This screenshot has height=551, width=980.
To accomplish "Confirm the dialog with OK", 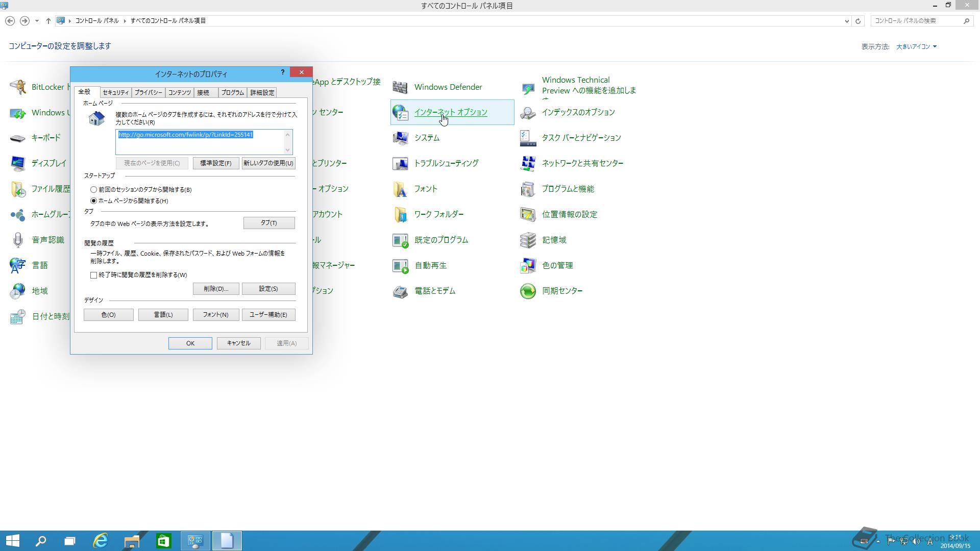I will coord(190,343).
